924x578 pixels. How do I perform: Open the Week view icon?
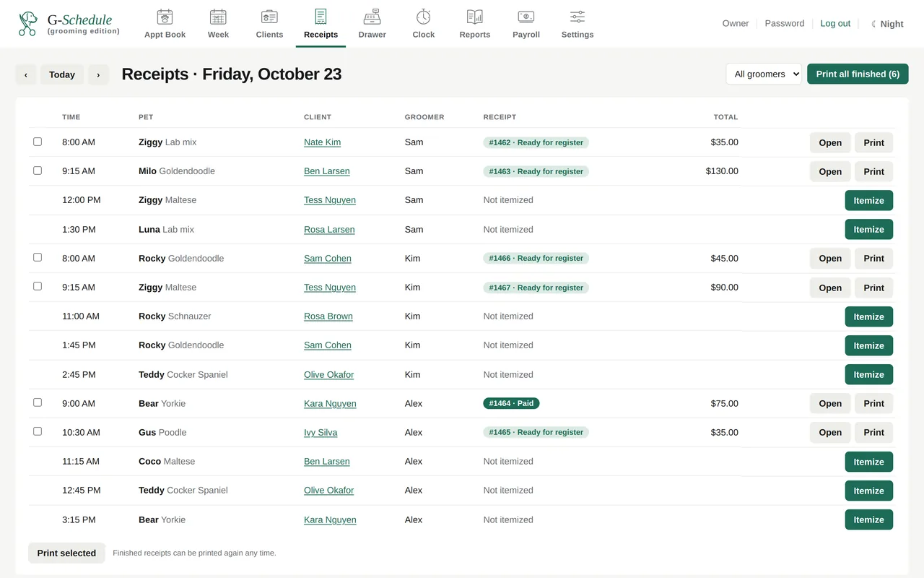coord(218,17)
